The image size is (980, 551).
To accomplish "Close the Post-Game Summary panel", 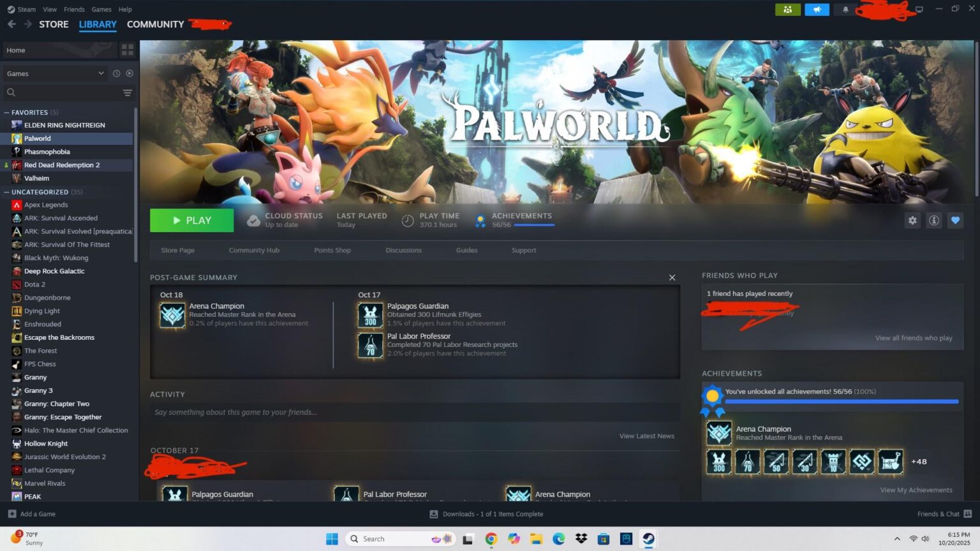I will [672, 277].
